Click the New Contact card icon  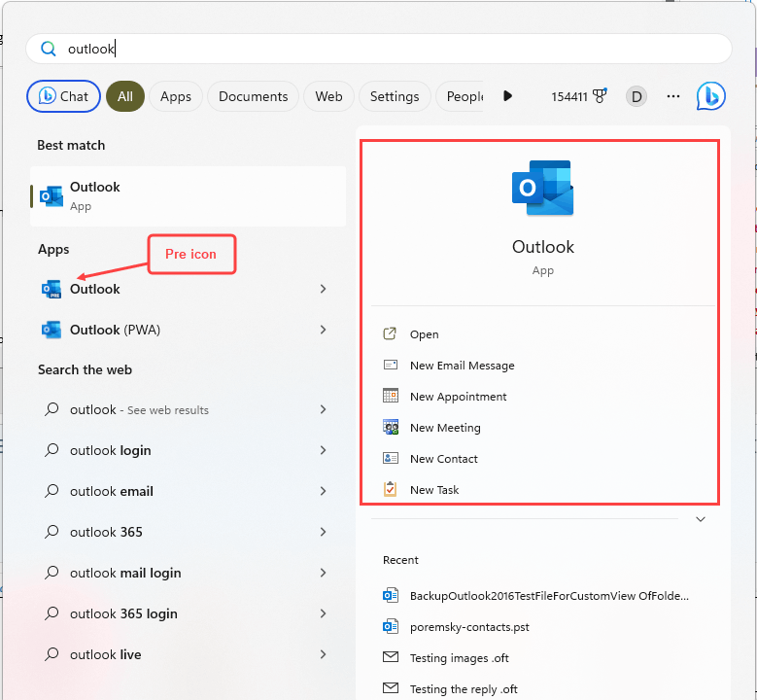[390, 458]
